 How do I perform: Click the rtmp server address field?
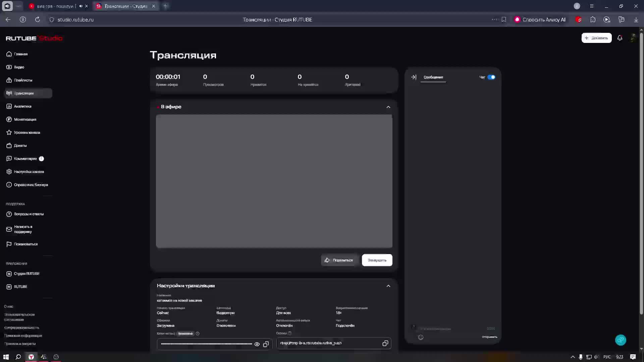[334, 343]
